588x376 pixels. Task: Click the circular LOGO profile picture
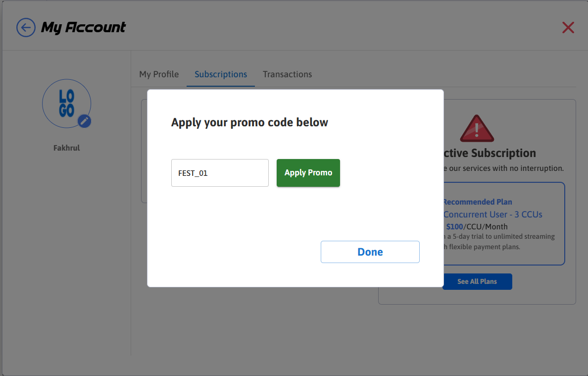tap(66, 104)
